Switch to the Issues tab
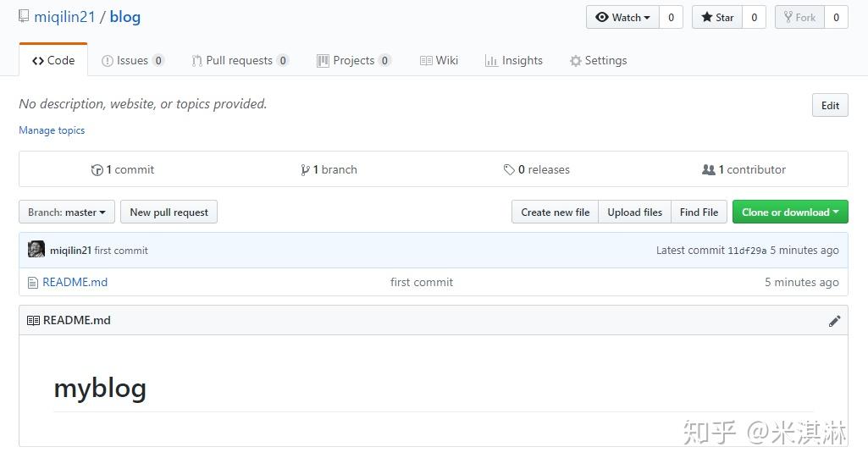This screenshot has width=868, height=469. coord(132,61)
